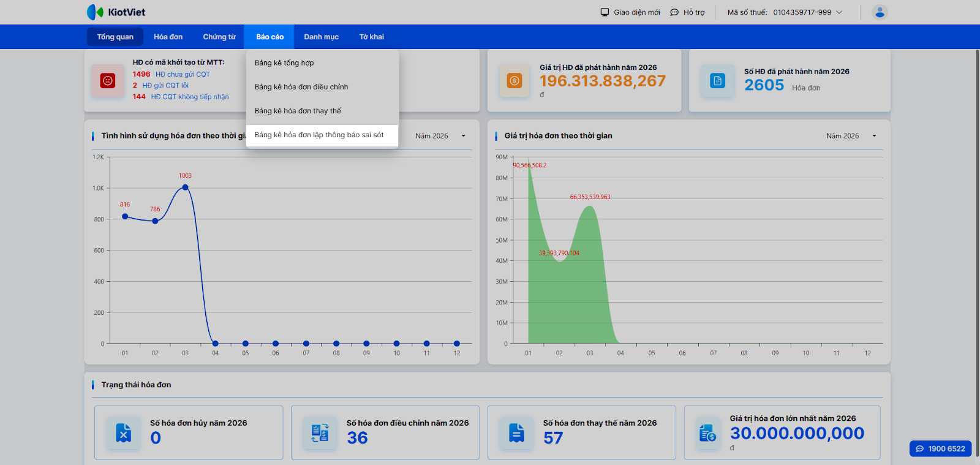Select 'Bảng kê tổng hợp' menu item
Image resolution: width=980 pixels, height=465 pixels.
pyautogui.click(x=284, y=63)
